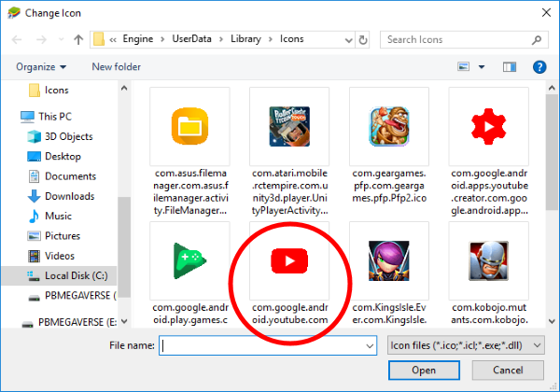Image resolution: width=560 pixels, height=392 pixels.
Task: Show hidden path with double-chevron
Action: pyautogui.click(x=113, y=39)
